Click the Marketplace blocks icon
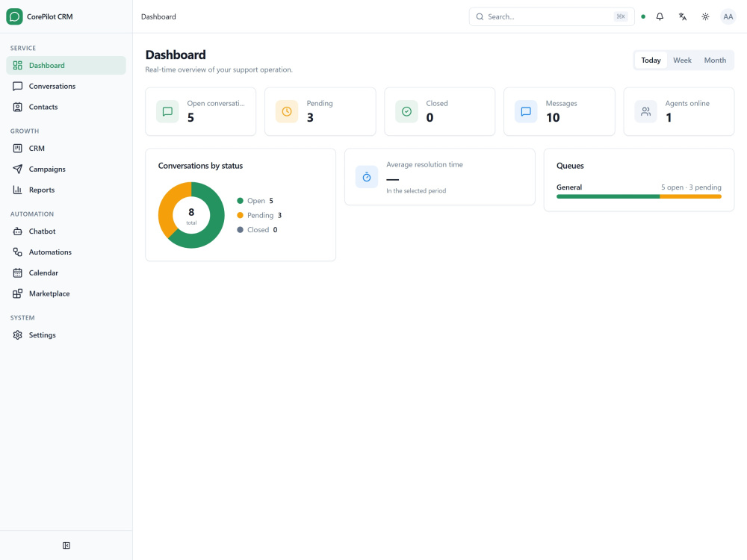Screen dimensions: 747x560 point(18,293)
